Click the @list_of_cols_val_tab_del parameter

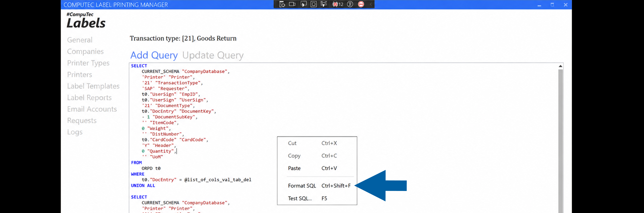tap(218, 180)
